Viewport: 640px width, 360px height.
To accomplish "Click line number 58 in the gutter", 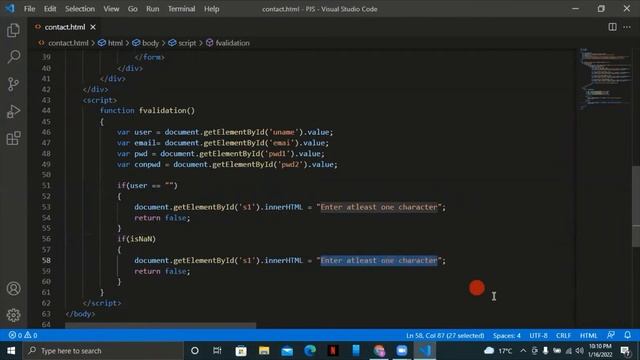I will (46, 260).
